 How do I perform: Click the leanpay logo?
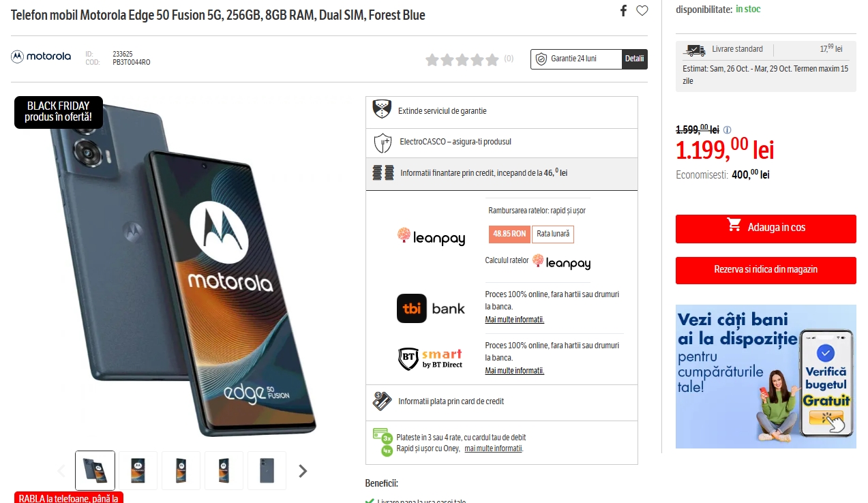coord(431,237)
